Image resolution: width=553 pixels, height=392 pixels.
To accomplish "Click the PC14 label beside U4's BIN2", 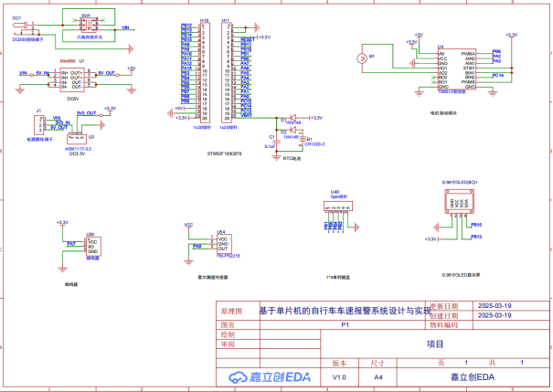I will tap(498, 75).
